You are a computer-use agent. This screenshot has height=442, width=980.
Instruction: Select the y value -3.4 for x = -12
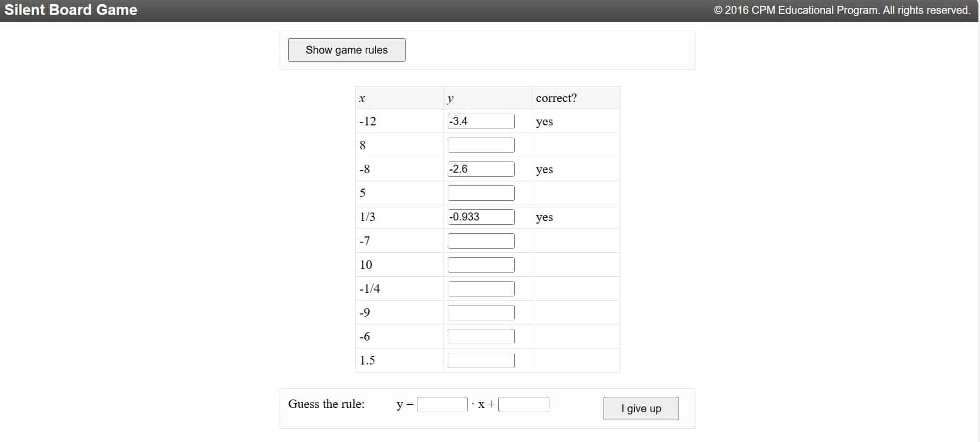pyautogui.click(x=481, y=121)
